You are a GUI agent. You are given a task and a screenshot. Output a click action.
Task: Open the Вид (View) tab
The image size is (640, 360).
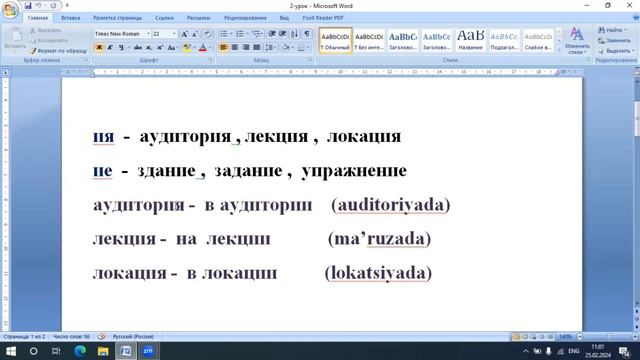[x=284, y=18]
